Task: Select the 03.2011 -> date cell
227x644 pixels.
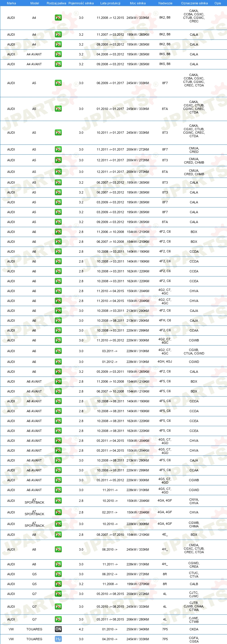Action: 110,351
